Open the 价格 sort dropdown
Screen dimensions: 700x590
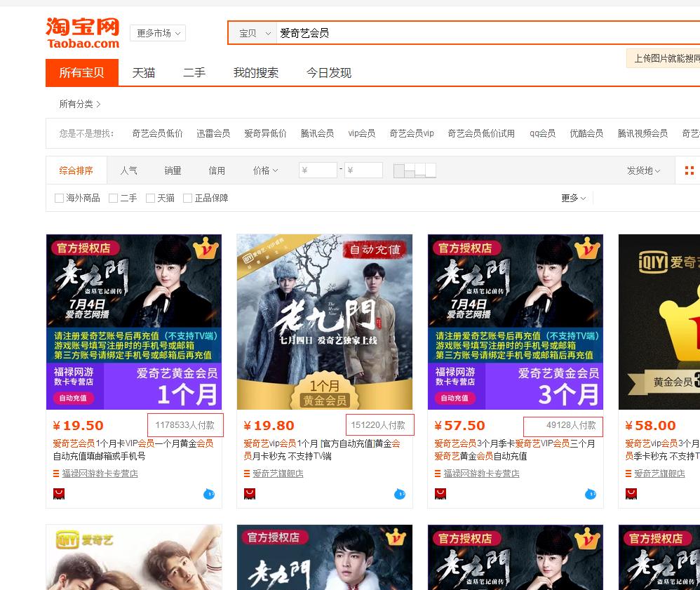[265, 170]
